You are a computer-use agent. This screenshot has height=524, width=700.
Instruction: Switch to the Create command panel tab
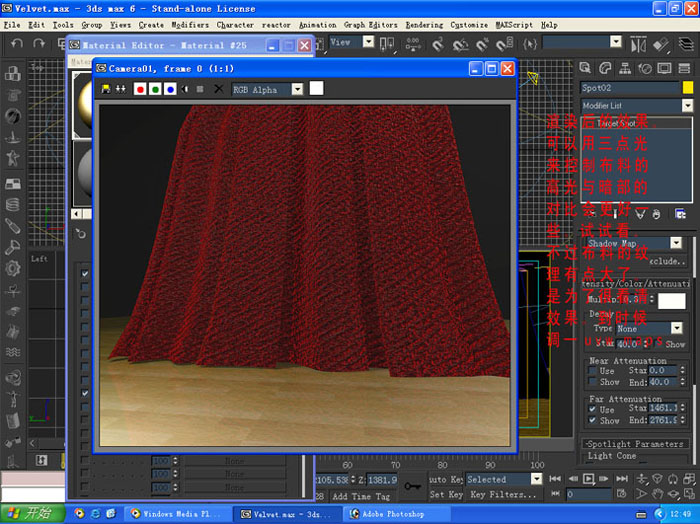(585, 68)
